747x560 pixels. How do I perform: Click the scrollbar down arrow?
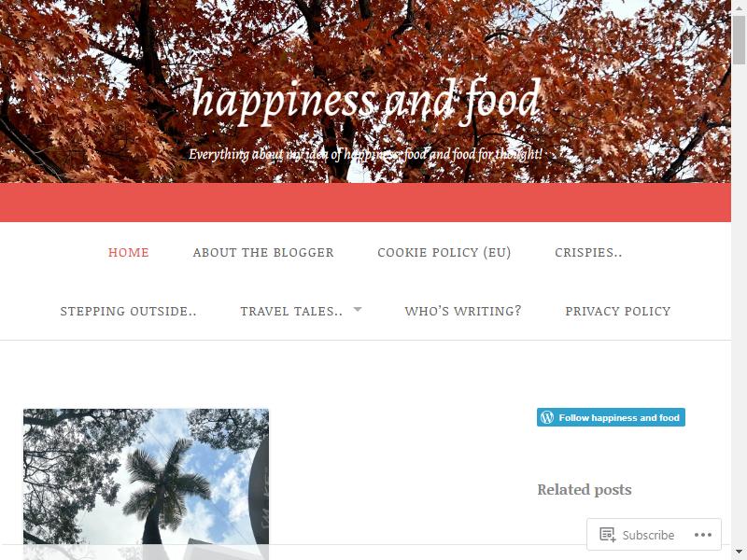point(739,553)
